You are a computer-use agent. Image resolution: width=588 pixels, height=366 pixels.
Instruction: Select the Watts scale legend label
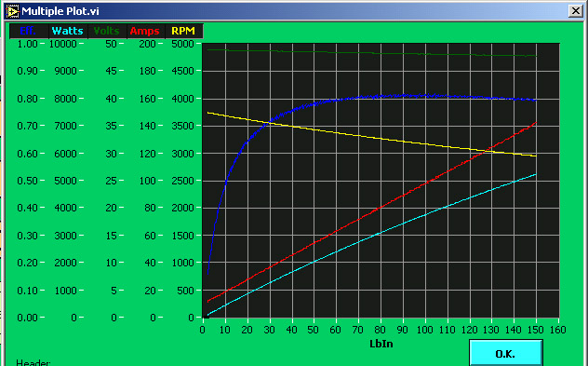(68, 31)
